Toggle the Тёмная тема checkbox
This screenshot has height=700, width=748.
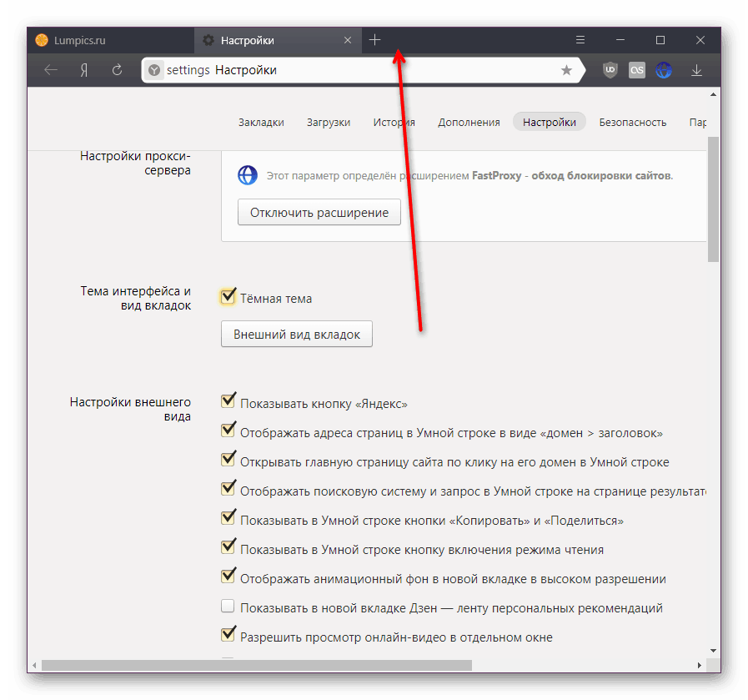228,297
